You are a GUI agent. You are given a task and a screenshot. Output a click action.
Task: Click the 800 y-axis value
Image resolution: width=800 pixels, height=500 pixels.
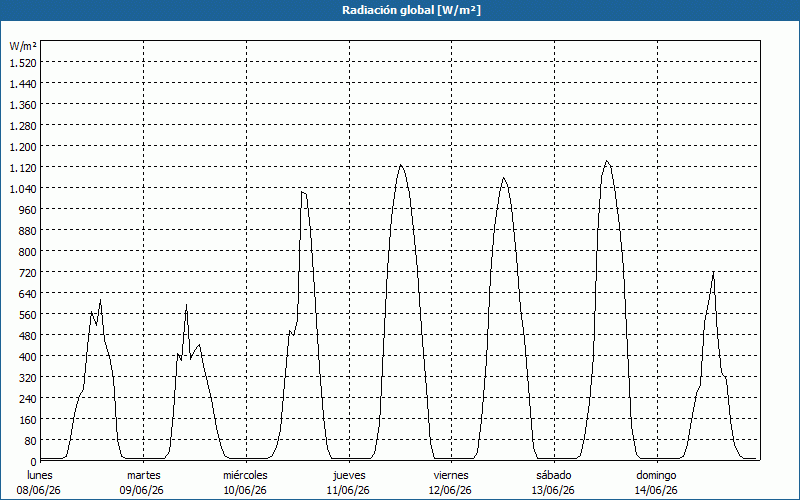pos(28,252)
